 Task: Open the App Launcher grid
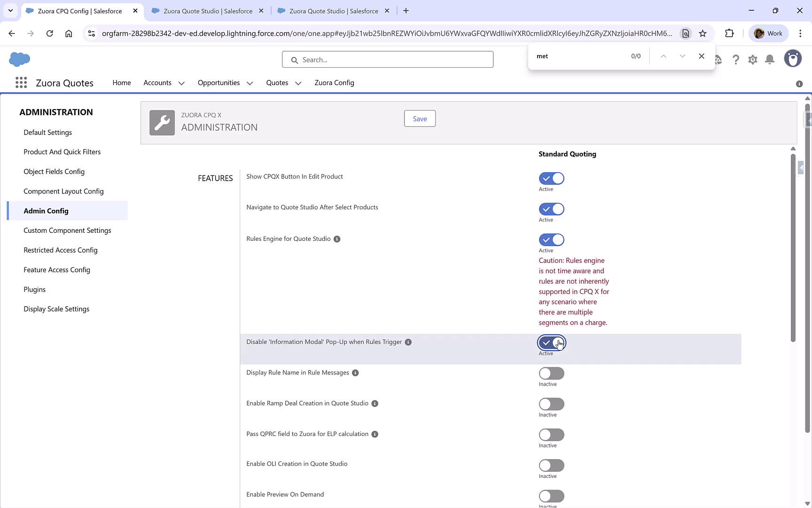pyautogui.click(x=21, y=82)
